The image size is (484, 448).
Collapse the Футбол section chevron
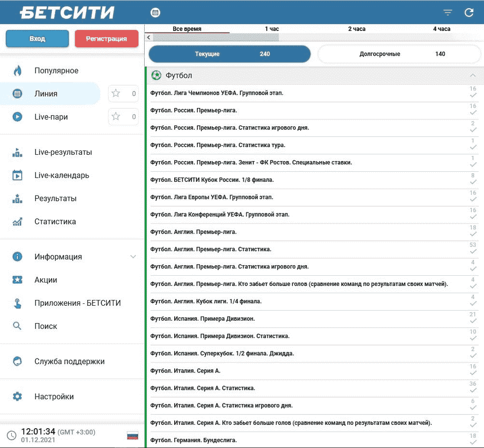[472, 75]
